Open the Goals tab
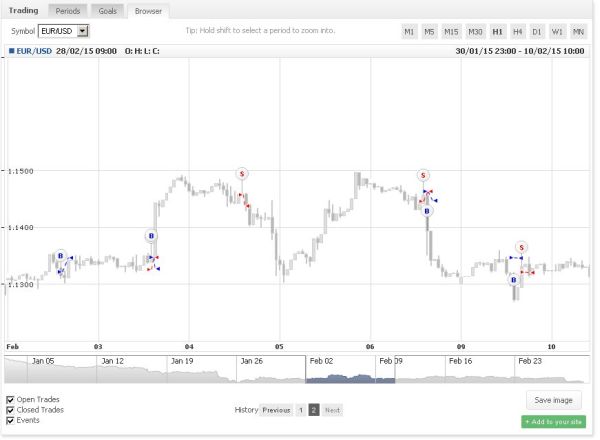 click(x=106, y=10)
